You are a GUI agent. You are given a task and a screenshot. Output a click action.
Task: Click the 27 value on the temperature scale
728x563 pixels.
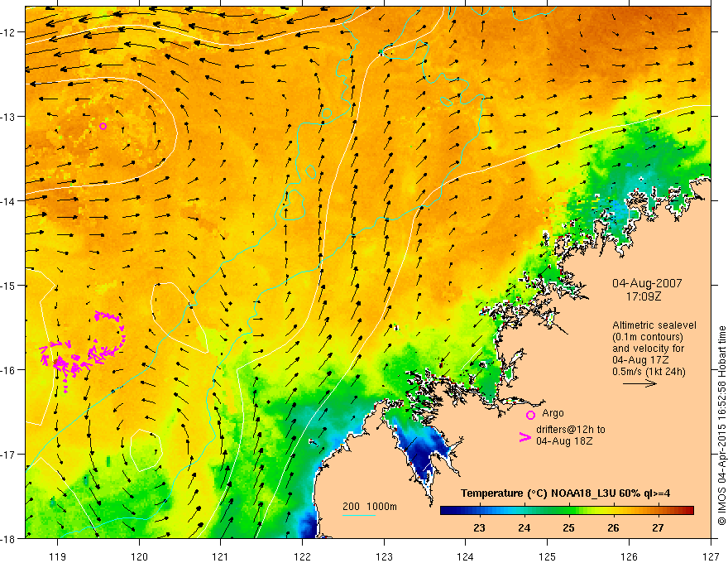(658, 527)
